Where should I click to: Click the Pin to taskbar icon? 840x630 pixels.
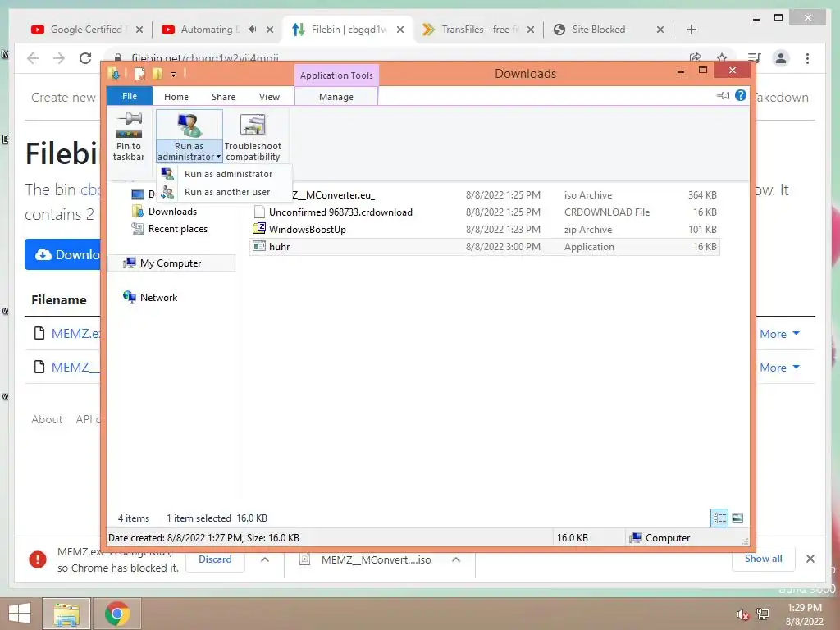(x=129, y=126)
